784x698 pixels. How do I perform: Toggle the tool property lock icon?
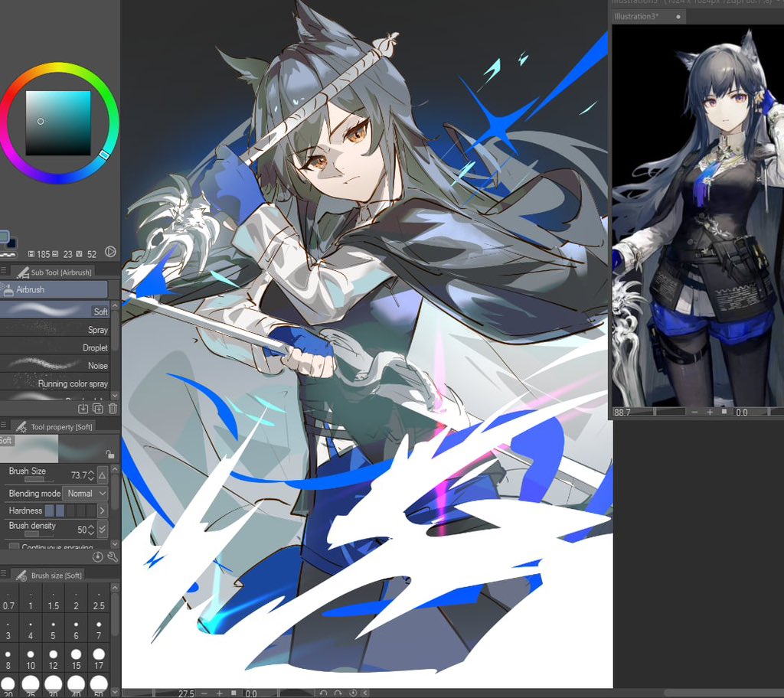(109, 454)
